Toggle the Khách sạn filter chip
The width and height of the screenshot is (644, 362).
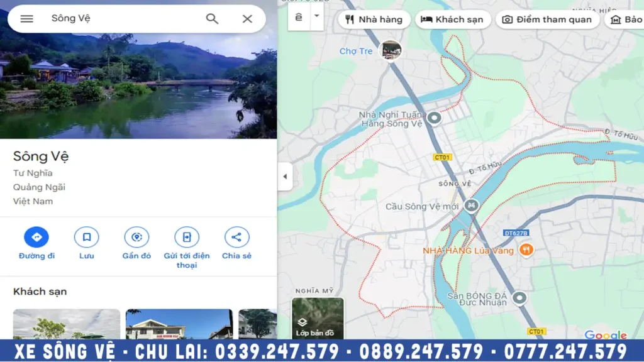(452, 19)
